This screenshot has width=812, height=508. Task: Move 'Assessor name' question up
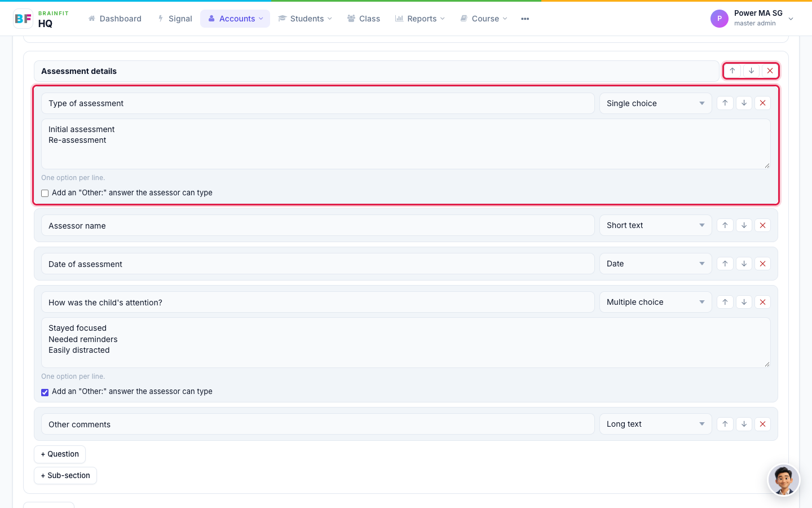(x=725, y=225)
